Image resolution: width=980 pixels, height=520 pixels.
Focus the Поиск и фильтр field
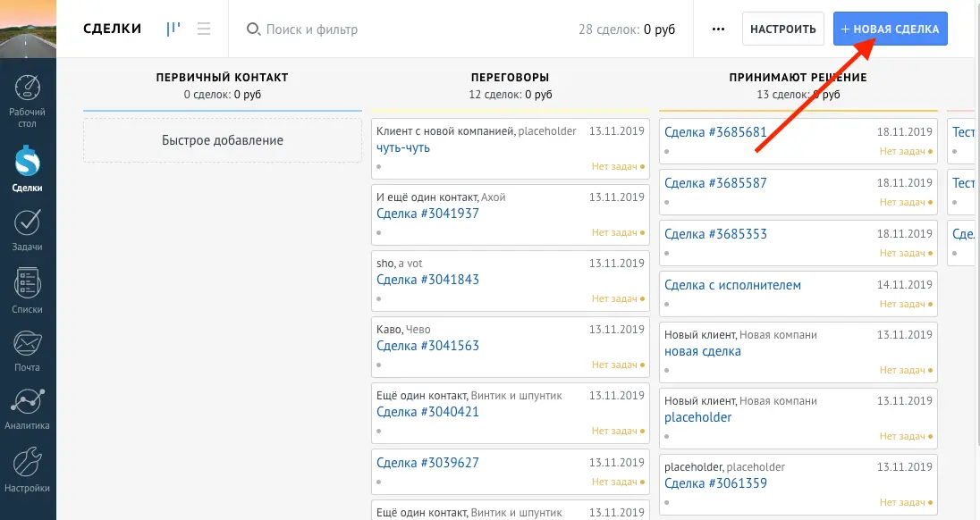312,29
